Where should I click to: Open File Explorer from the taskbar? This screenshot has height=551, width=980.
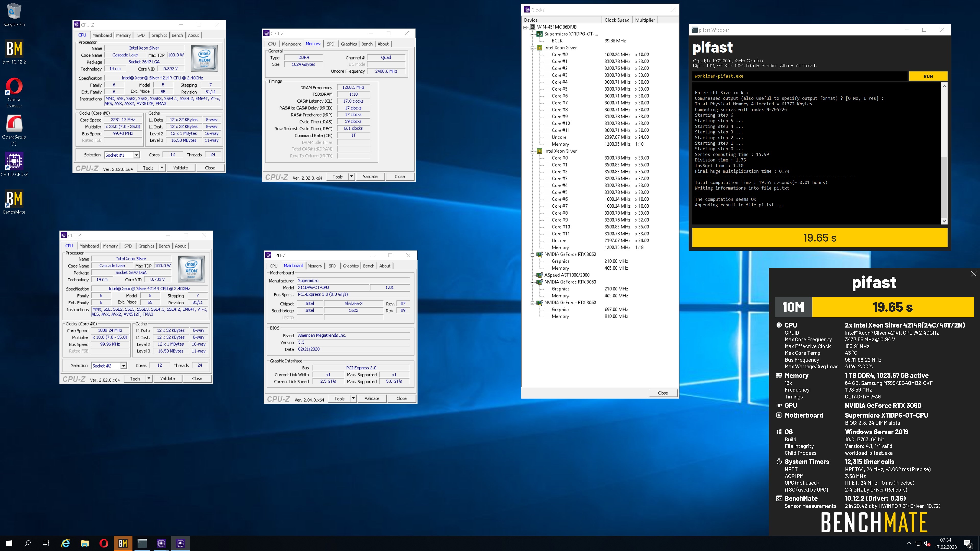84,543
